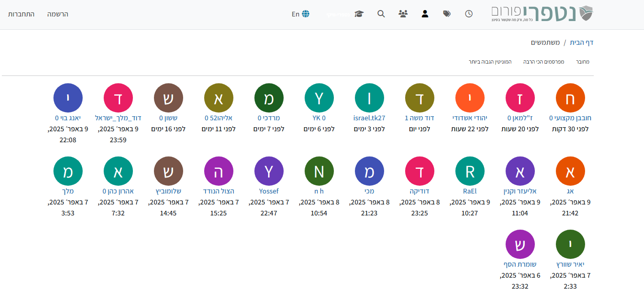Open the graduation cap wiki icon
The height and width of the screenshot is (301, 644).
[x=359, y=14]
